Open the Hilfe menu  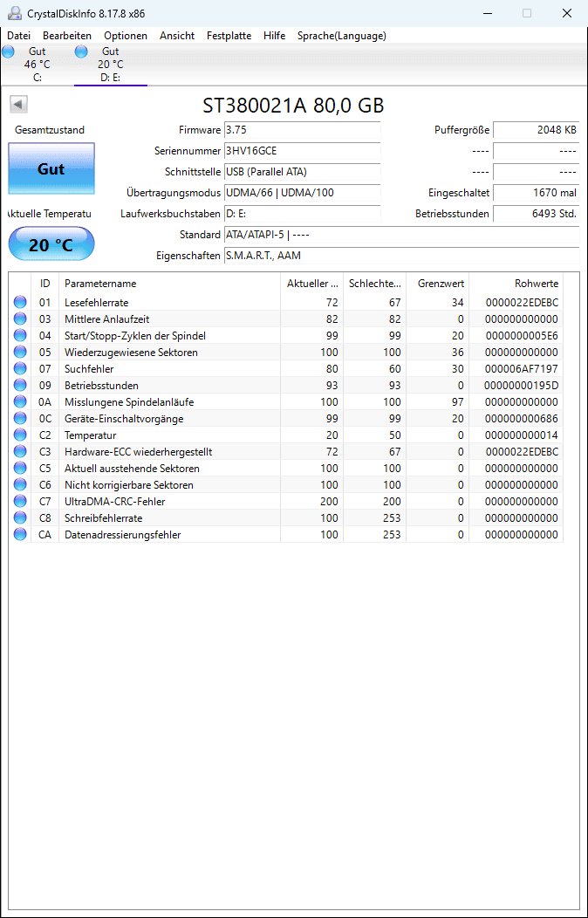(x=275, y=36)
